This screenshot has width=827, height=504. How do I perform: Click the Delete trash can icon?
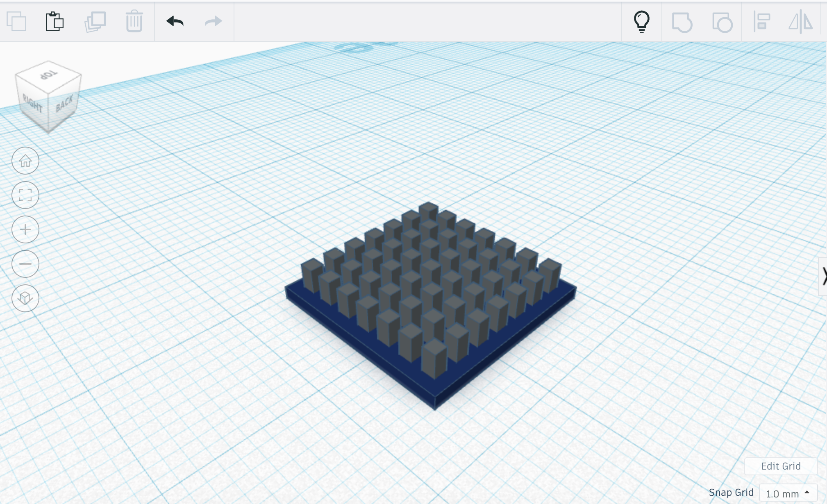tap(134, 21)
